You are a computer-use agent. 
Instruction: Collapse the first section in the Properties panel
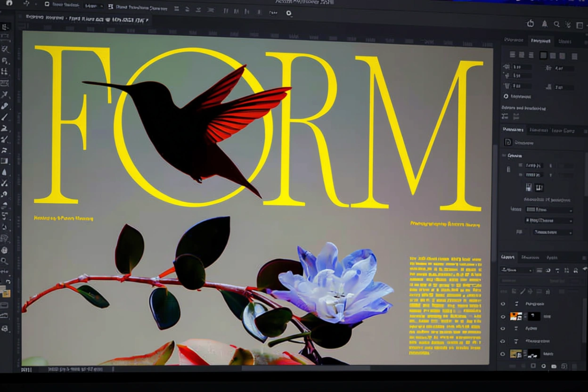click(505, 155)
